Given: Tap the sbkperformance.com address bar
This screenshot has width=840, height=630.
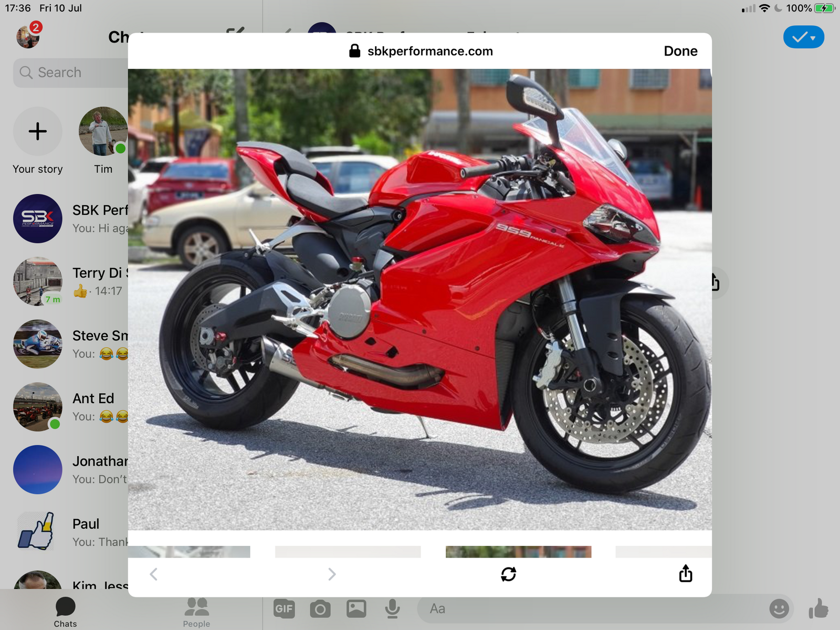Looking at the screenshot, I should [420, 51].
